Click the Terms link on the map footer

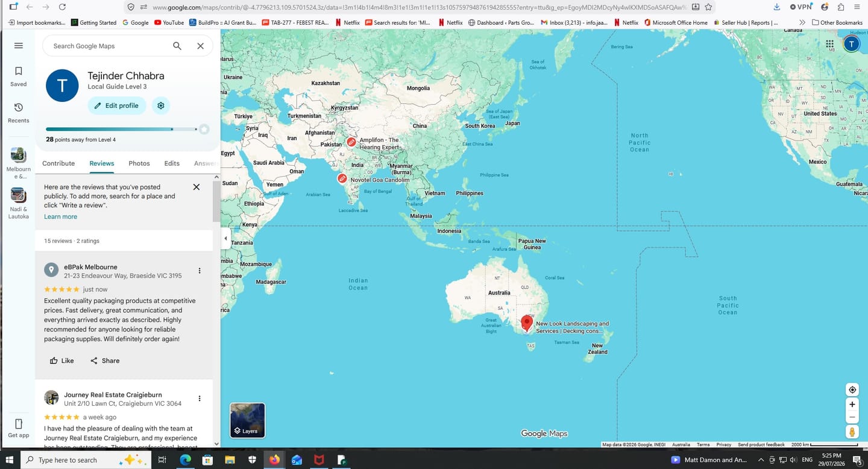[x=703, y=445]
